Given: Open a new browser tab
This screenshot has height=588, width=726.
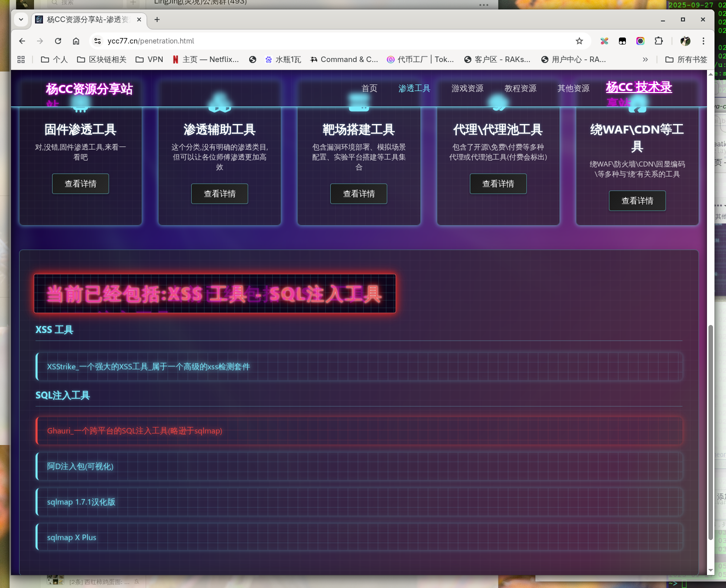Looking at the screenshot, I should [x=157, y=19].
